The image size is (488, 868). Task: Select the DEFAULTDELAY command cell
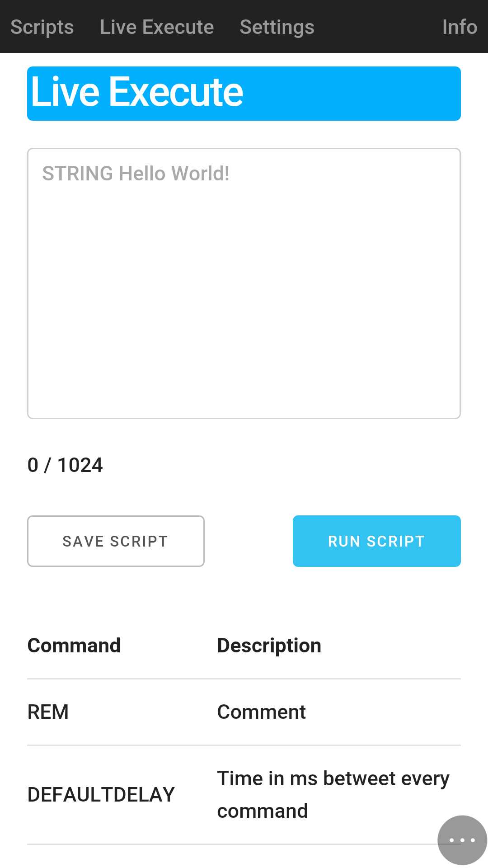point(101,795)
